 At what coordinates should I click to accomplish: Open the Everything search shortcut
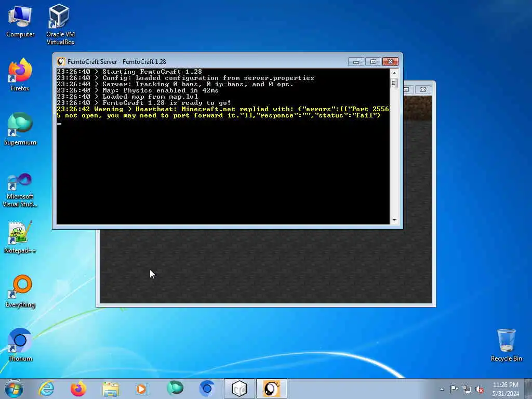click(20, 291)
